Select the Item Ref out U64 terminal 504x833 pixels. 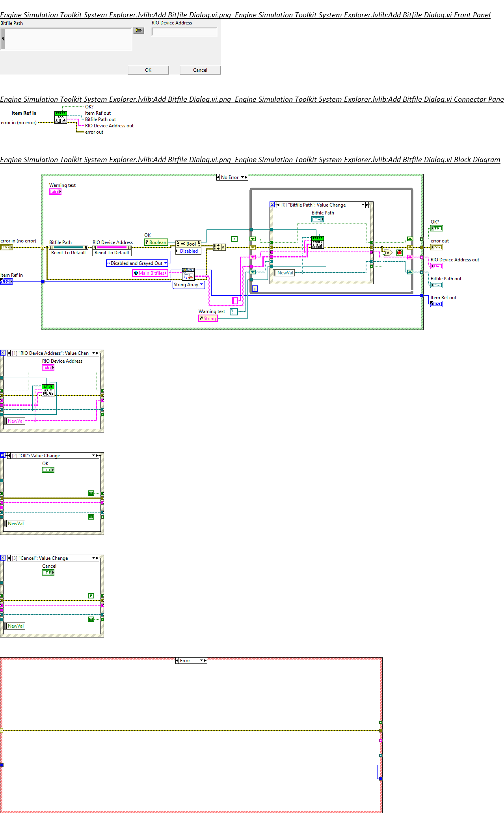[x=437, y=304]
